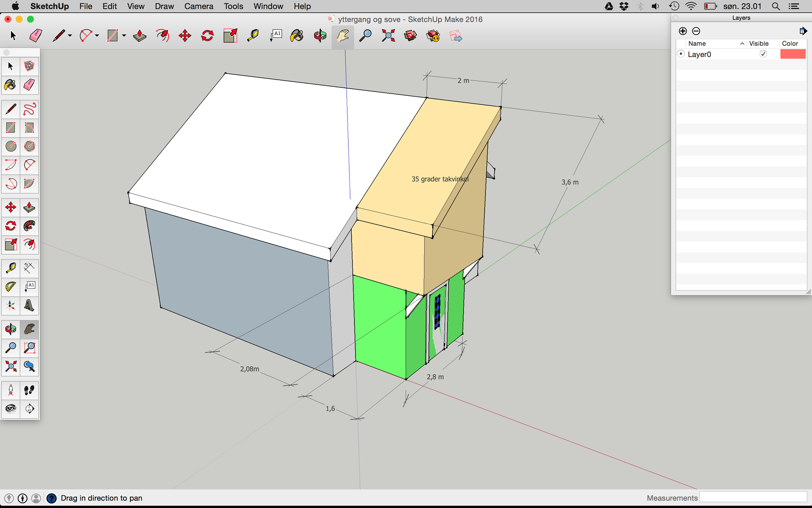Click the Layer0 color swatch
812x508 pixels.
pos(793,54)
